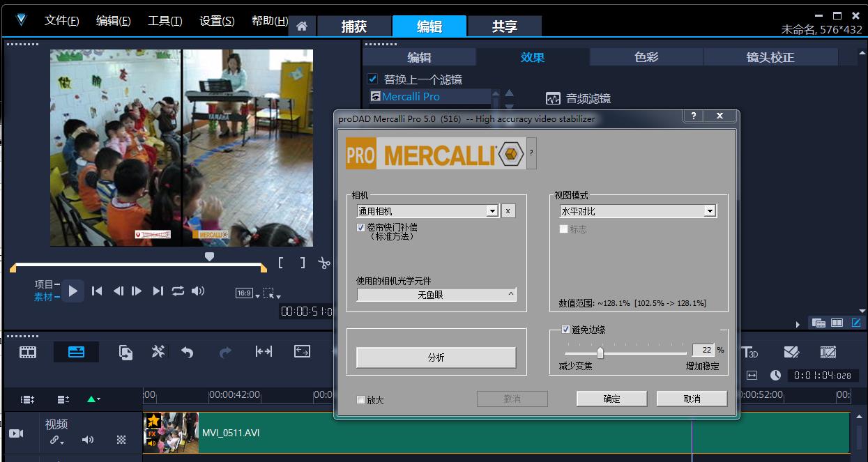Screen dimensions: 868x462
Task: Toggle 'Replace last filter' checkbox
Action: [373, 79]
